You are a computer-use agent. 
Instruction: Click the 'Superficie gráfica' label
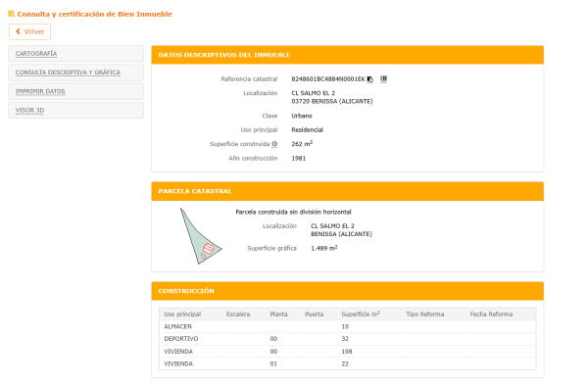point(271,248)
